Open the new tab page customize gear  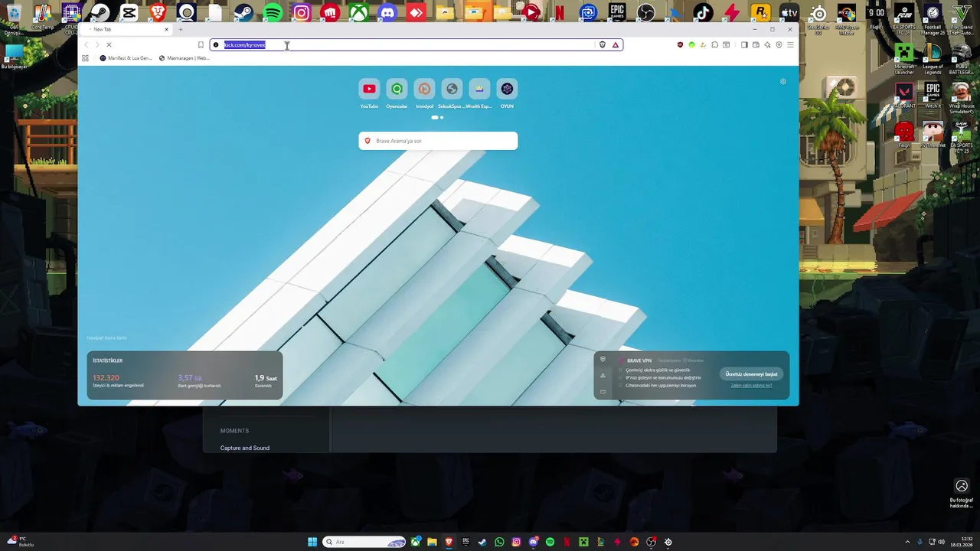782,82
